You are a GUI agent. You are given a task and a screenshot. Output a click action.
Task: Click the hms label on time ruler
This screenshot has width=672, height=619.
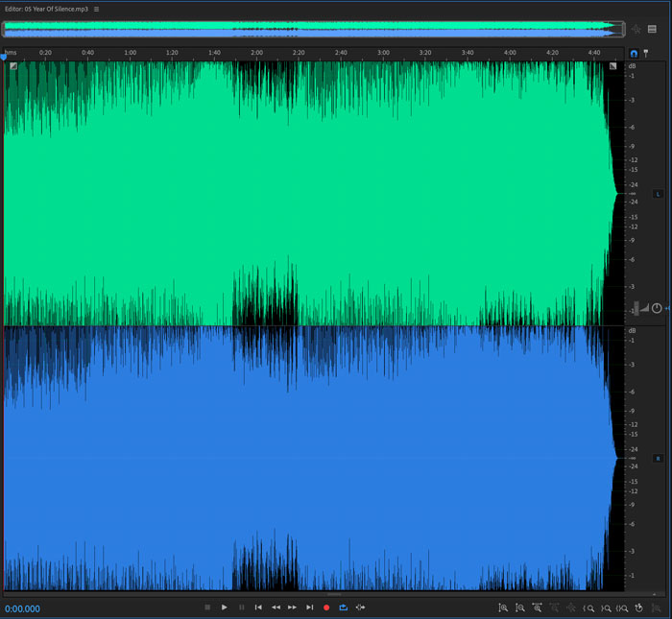click(x=11, y=53)
